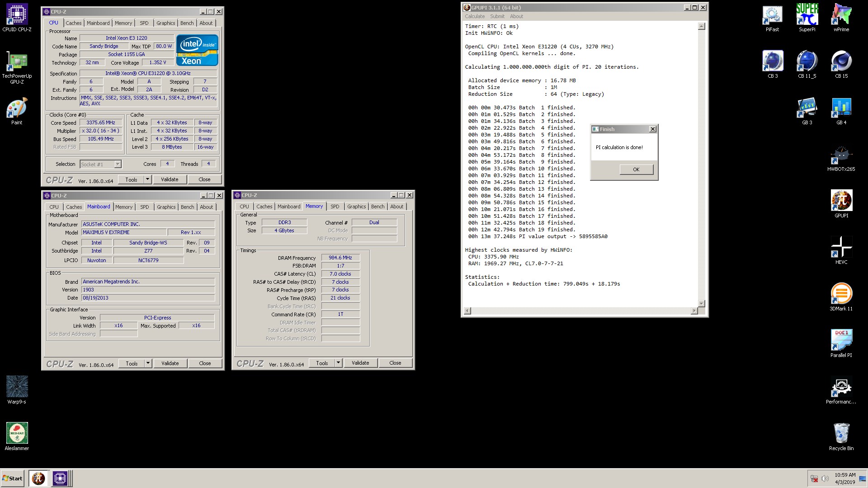Click GPUPI vertical scrollbar down arrow
This screenshot has height=488, width=868.
pos(702,304)
